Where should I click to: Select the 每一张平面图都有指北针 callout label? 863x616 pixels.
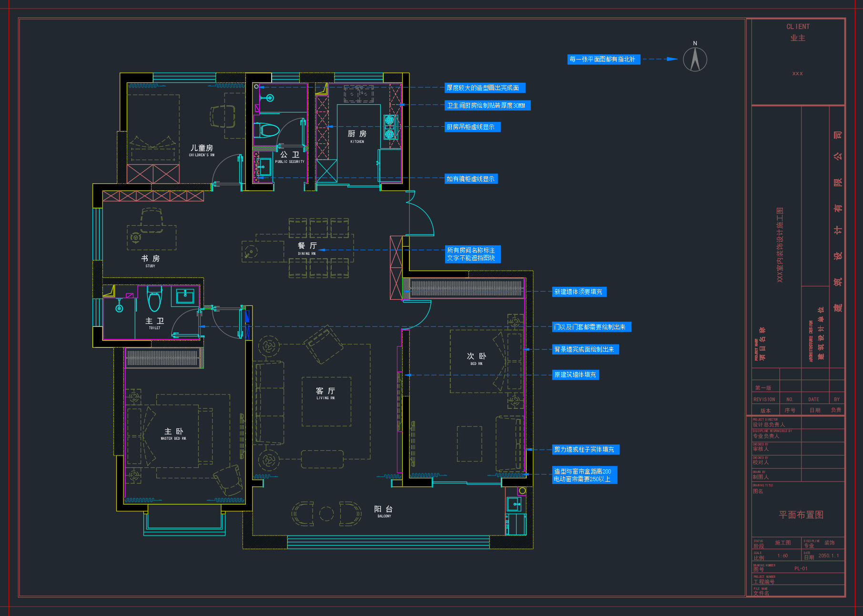tap(603, 59)
